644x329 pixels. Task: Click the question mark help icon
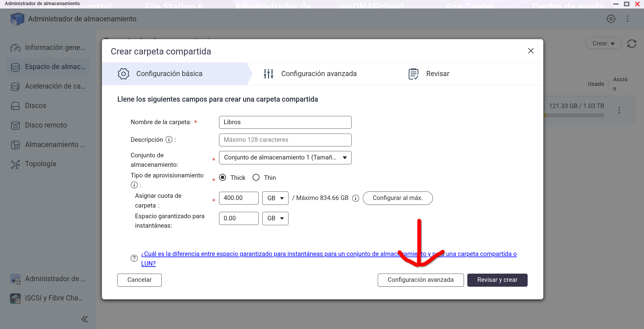pyautogui.click(x=134, y=258)
